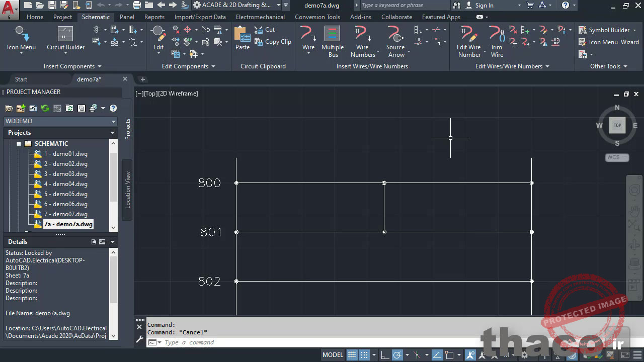The height and width of the screenshot is (362, 644).
Task: Collapse the SCHEMATIC folder in project tree
Action: click(19, 144)
